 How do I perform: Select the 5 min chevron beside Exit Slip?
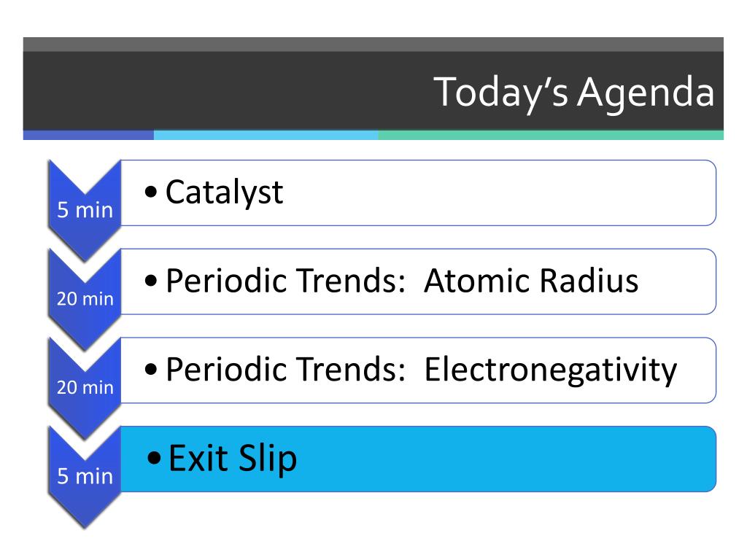[85, 476]
